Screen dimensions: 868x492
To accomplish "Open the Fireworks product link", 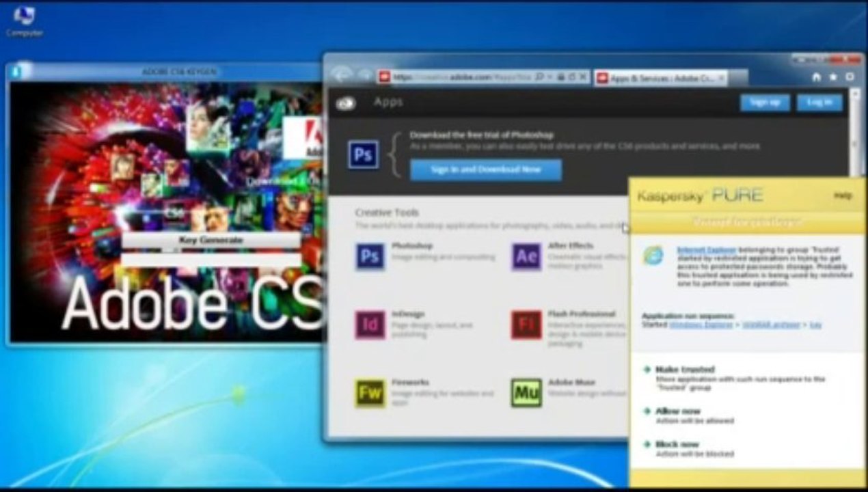I will [410, 383].
